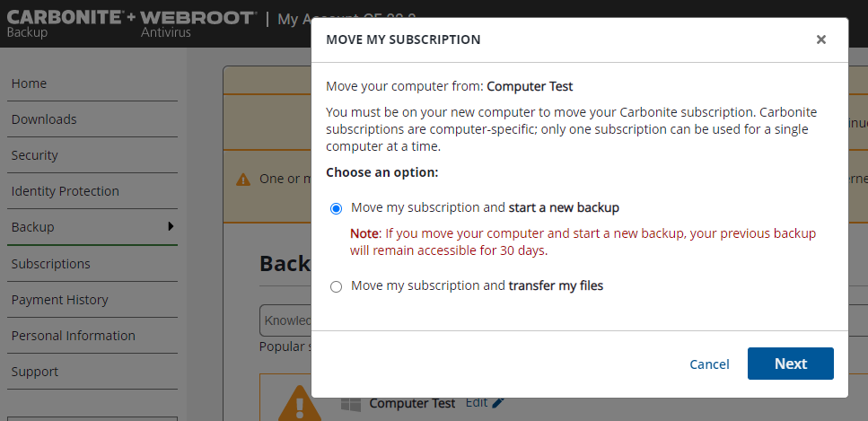Screen dimensions: 868x421
Task: Close the Move My Subscription dialog
Action: [x=820, y=39]
